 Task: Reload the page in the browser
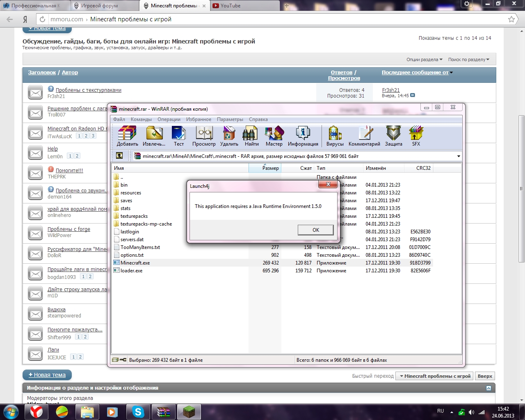click(x=42, y=19)
